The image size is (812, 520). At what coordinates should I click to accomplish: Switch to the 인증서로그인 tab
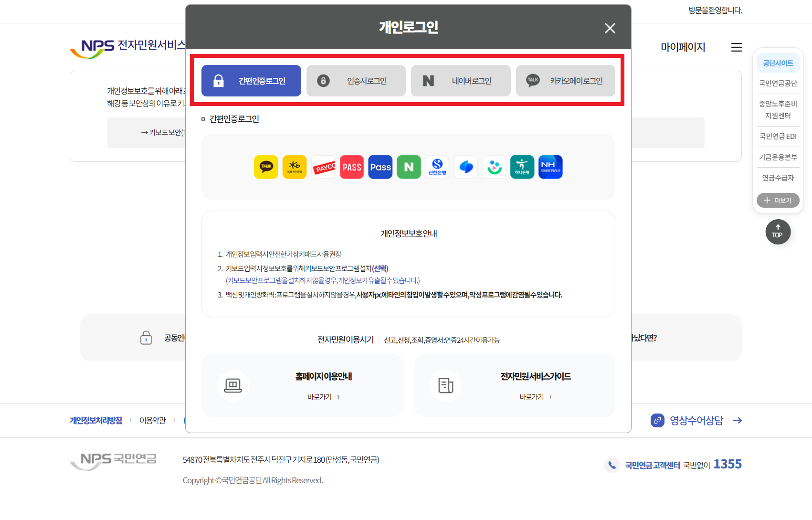click(356, 81)
